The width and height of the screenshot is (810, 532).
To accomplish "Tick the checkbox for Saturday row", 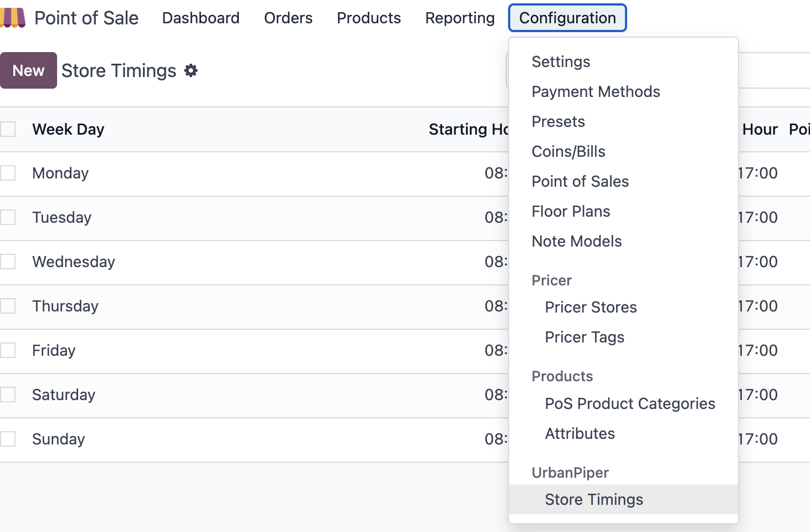I will pos(8,395).
